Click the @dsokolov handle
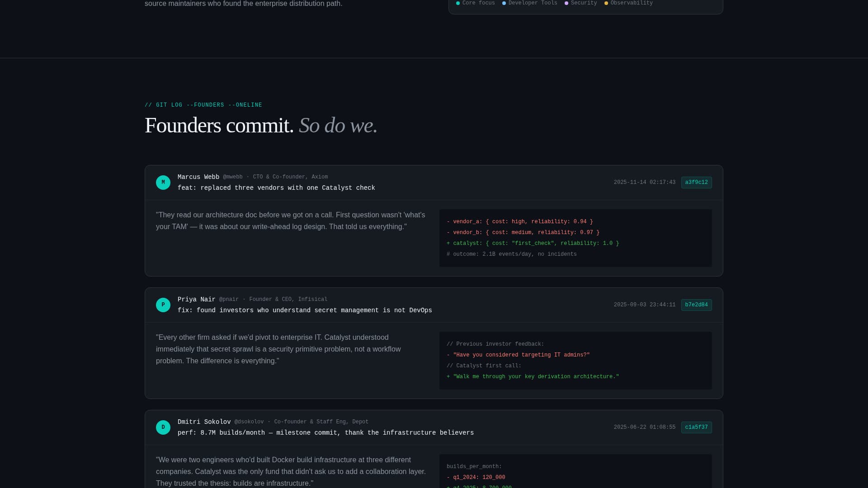This screenshot has width=868, height=488. [x=249, y=422]
